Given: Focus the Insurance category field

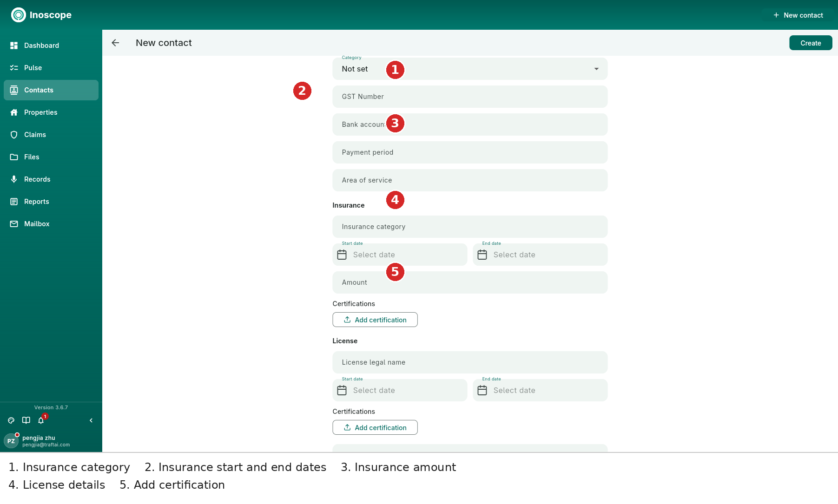Looking at the screenshot, I should tap(470, 227).
